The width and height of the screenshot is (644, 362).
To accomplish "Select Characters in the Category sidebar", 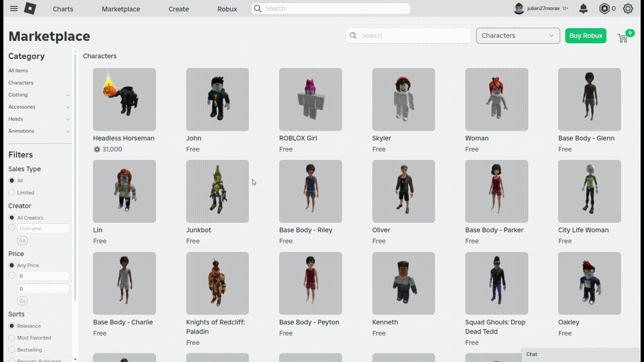I will click(21, 83).
